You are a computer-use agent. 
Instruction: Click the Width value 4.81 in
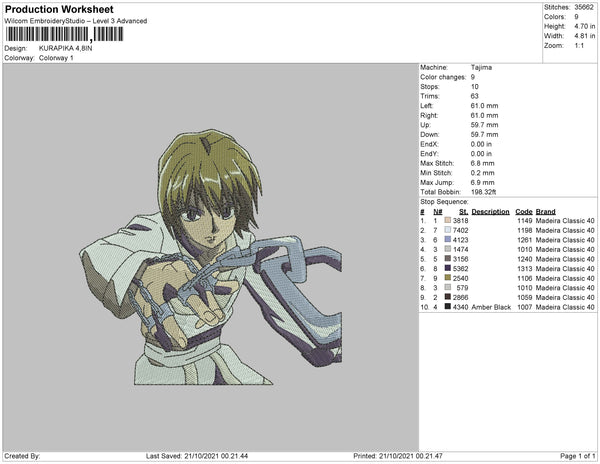click(585, 36)
